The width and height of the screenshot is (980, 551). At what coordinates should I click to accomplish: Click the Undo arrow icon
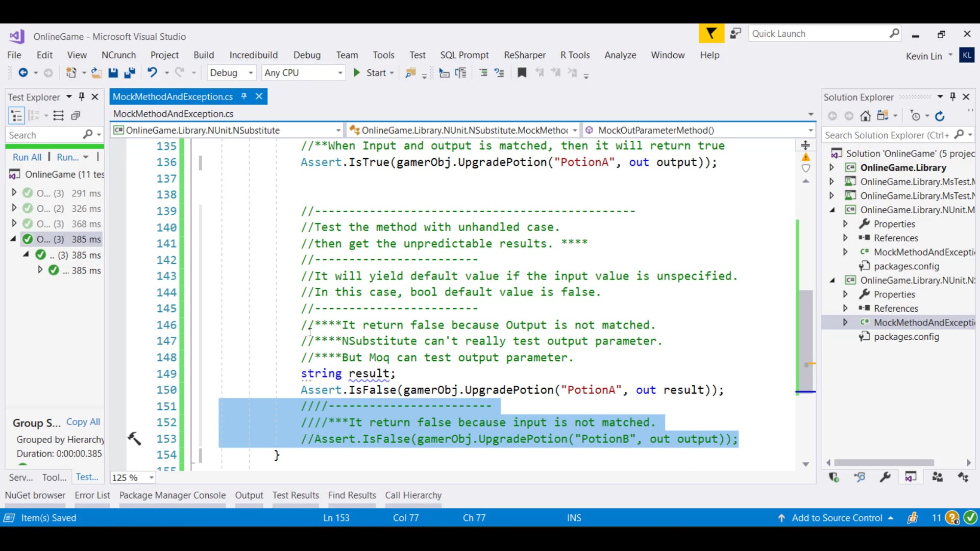pos(152,73)
